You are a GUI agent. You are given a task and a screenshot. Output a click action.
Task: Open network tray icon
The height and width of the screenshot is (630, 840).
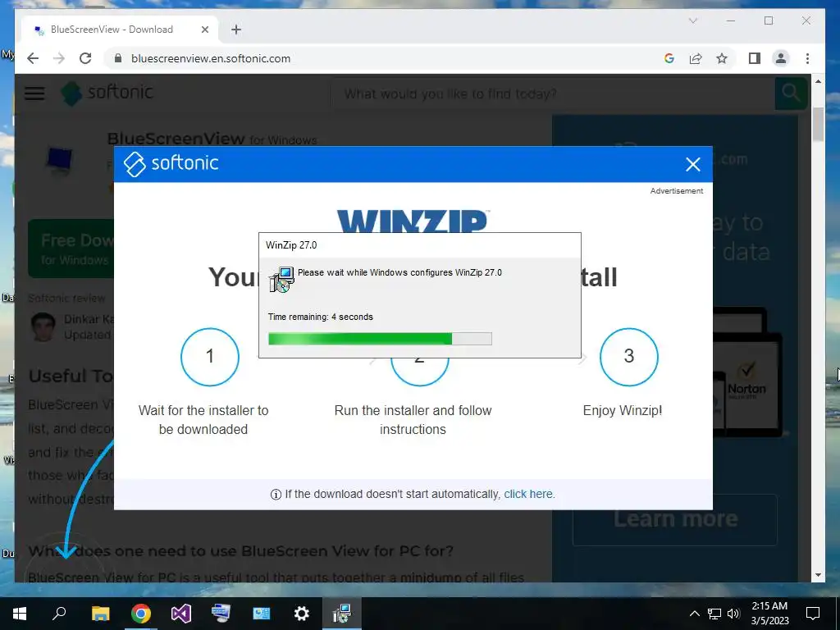coord(714,614)
